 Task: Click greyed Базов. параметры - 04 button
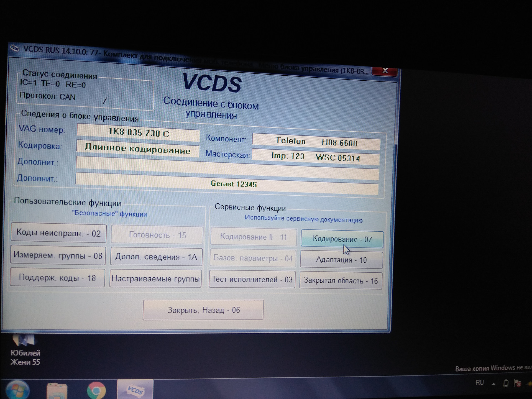(253, 258)
